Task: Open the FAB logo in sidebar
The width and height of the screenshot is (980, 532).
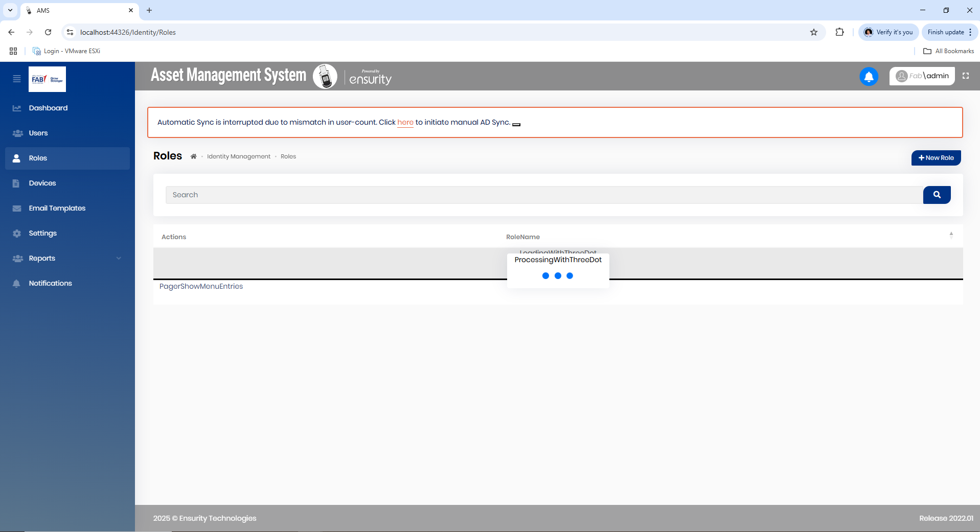Action: pos(47,79)
